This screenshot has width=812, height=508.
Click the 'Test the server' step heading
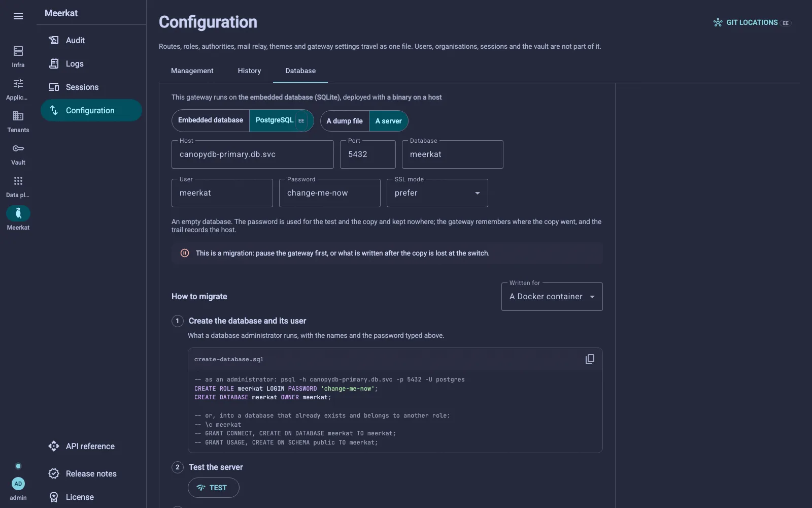[x=216, y=467]
